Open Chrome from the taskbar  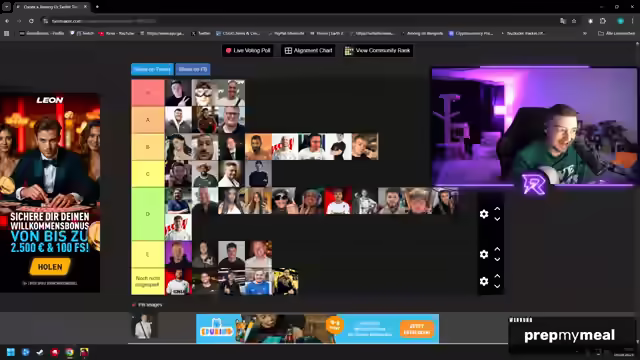coord(69,352)
